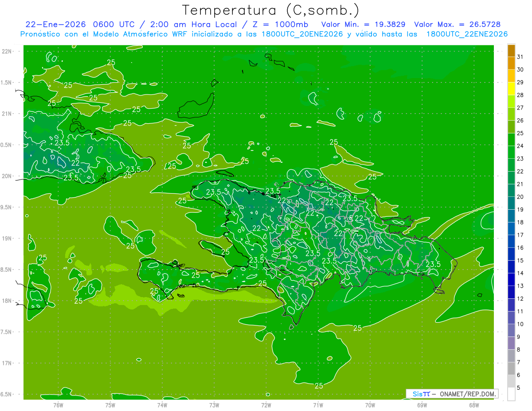Click the '31' colorbar legend label
This screenshot has height=411, width=532.
tap(520, 57)
